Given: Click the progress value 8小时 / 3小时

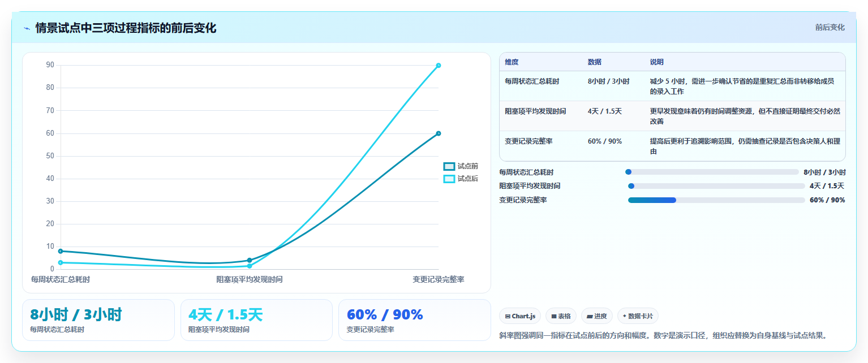Looking at the screenshot, I should pos(824,172).
